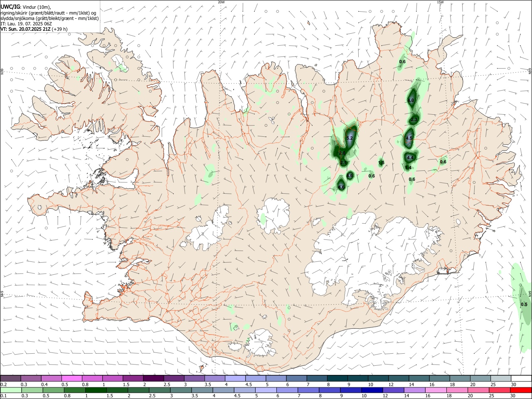Click the pale green 0.1 swatch in lower legend
The height and width of the screenshot is (399, 532).
pyautogui.click(x=11, y=390)
